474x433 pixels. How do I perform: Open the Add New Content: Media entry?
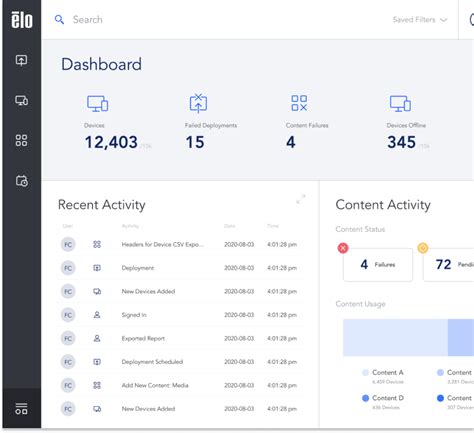pyautogui.click(x=155, y=385)
